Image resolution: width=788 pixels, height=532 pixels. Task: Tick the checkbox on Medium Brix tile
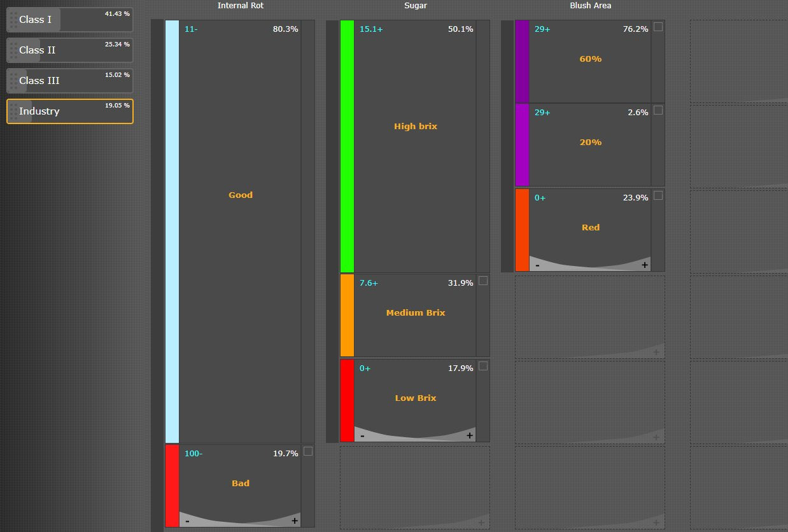click(483, 281)
